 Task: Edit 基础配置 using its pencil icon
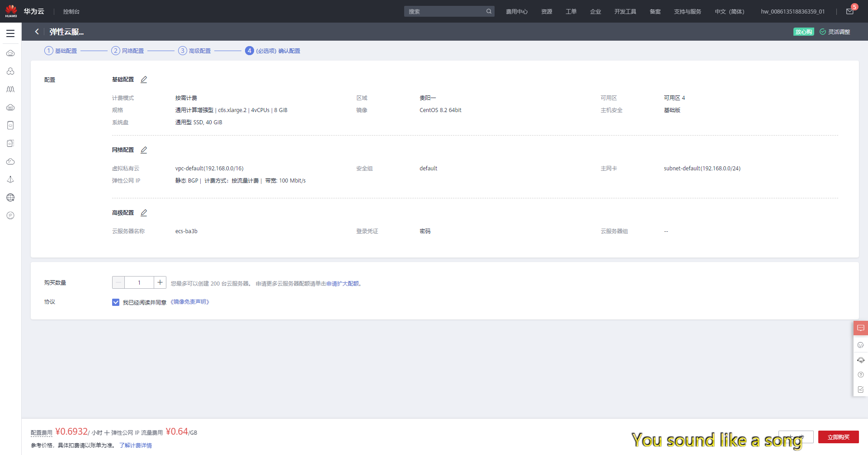tap(144, 79)
